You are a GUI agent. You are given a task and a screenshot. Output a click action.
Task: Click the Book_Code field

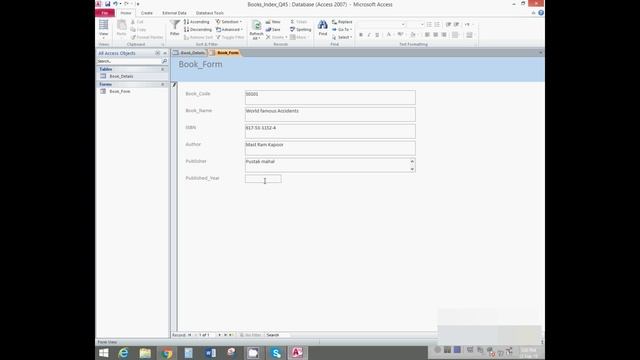[x=330, y=98]
